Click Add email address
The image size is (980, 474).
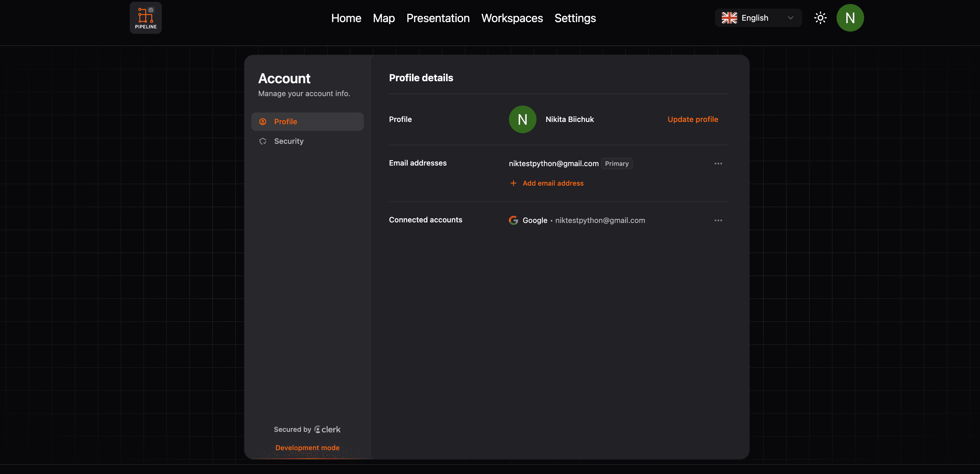click(553, 183)
